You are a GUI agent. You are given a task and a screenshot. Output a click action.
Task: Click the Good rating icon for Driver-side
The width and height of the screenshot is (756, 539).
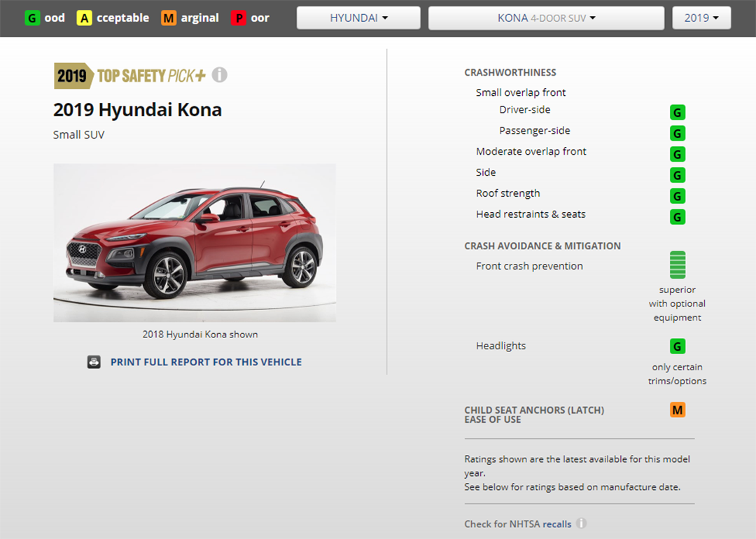coord(678,113)
